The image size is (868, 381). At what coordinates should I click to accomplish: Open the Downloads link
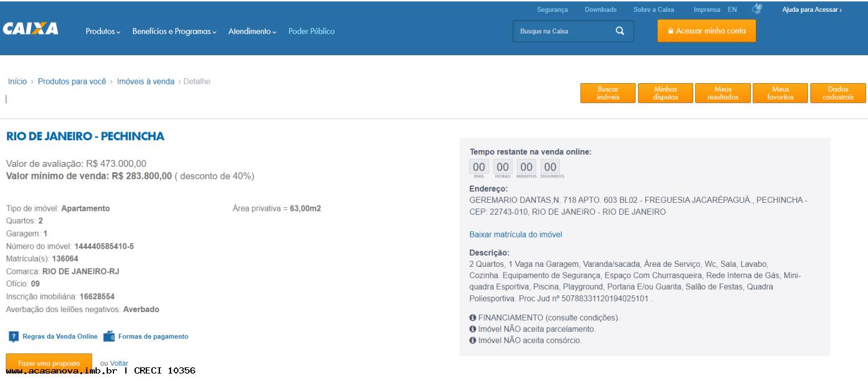click(601, 10)
